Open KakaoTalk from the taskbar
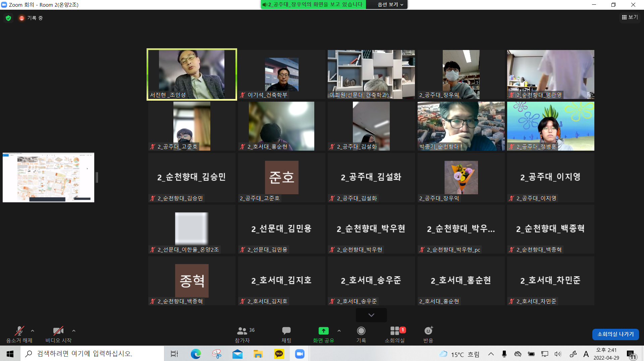Viewport: 644px width, 361px height. click(279, 354)
